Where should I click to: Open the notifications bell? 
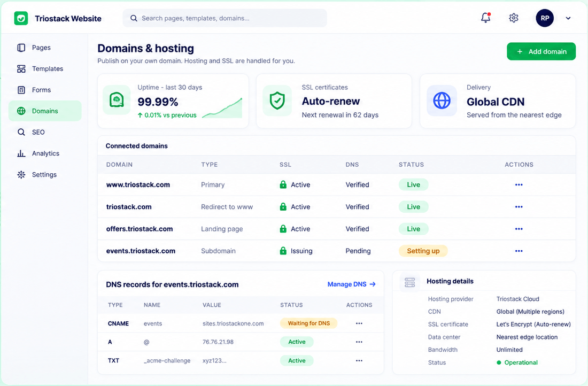[485, 18]
